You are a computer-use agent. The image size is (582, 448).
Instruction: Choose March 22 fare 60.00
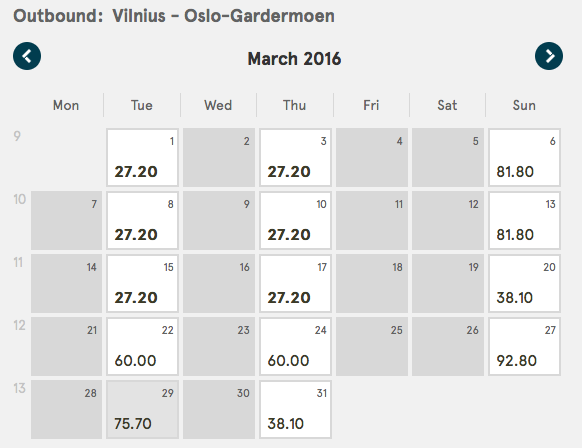[x=143, y=346]
